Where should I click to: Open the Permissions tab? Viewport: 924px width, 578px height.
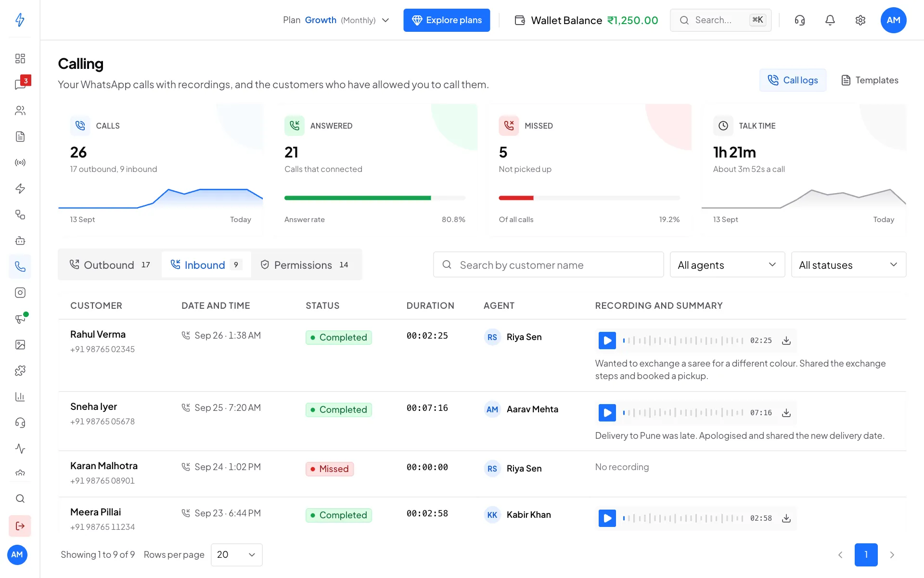click(305, 264)
